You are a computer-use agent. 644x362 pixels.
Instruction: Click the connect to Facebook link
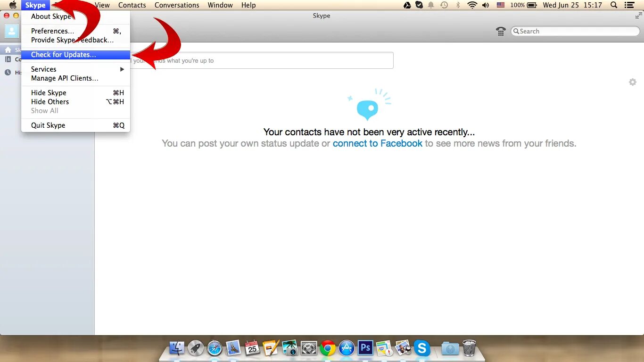[x=378, y=143]
